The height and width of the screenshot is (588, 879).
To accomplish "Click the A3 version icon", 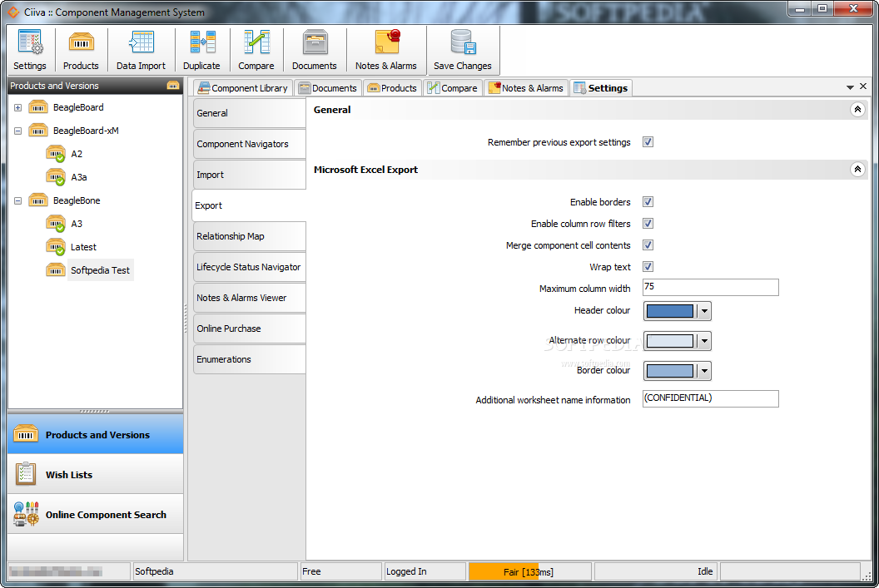I will 56,224.
